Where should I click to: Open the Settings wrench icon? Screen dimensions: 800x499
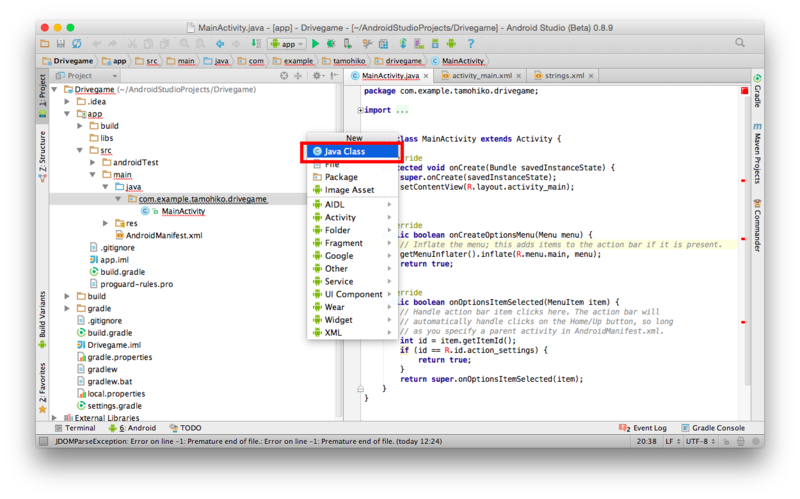point(367,44)
